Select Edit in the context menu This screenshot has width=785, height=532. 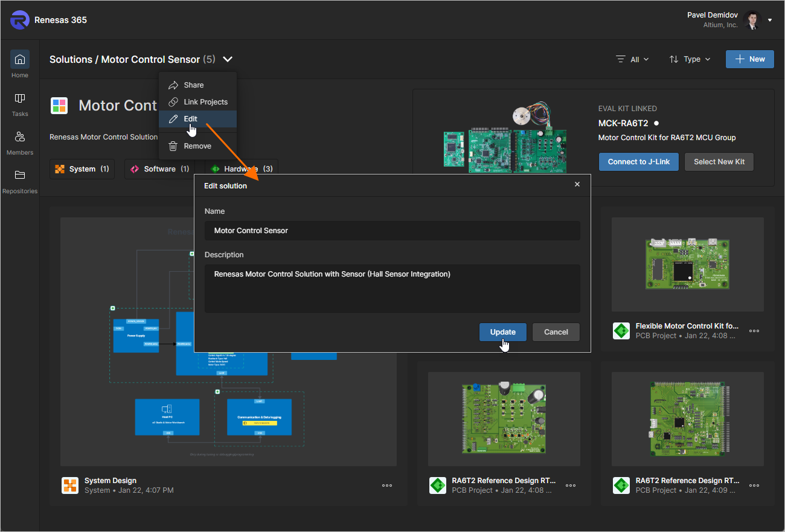click(197, 119)
